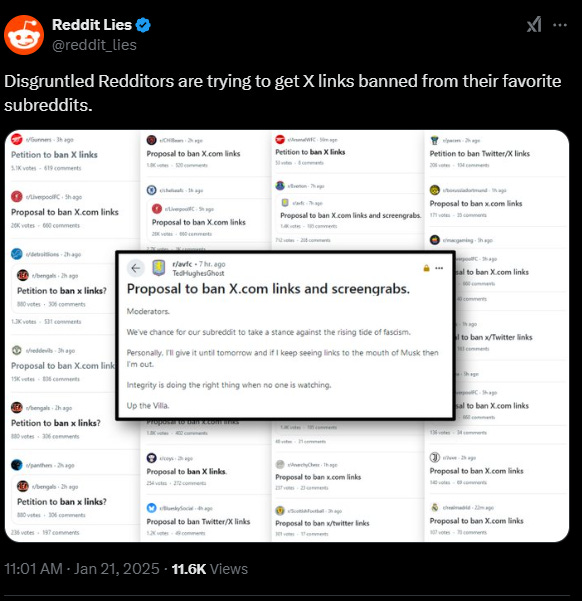Click the 11.6K Views count
582x601 pixels.
coord(210,569)
